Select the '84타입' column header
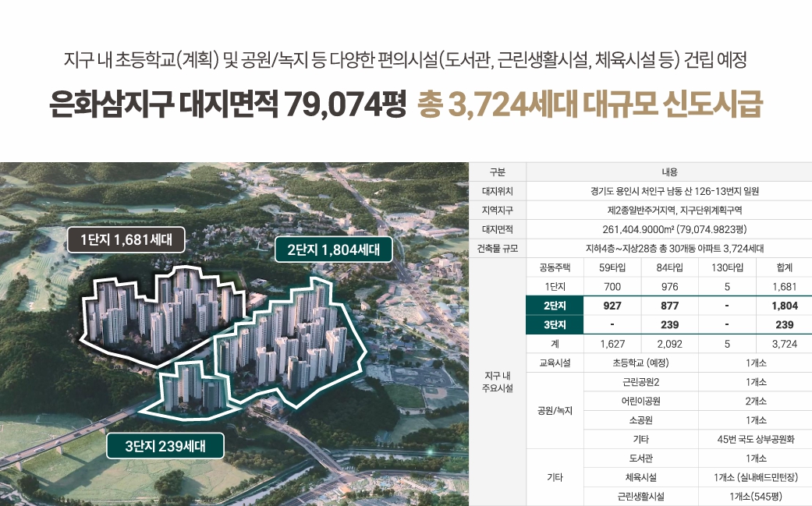812x506 pixels. pyautogui.click(x=669, y=267)
